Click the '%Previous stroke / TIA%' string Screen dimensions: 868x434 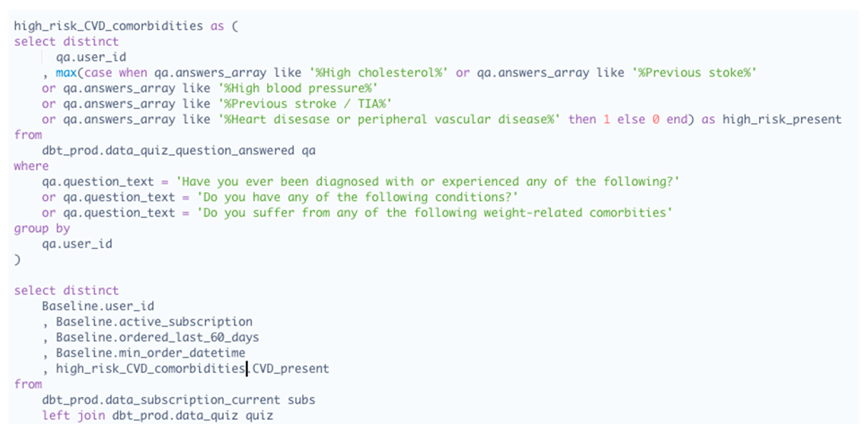pos(305,104)
